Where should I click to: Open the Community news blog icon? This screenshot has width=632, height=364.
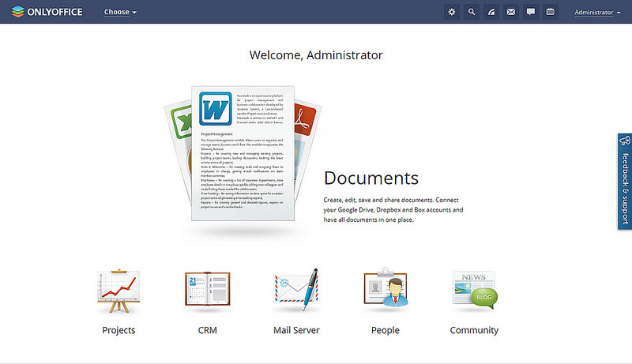point(474,289)
